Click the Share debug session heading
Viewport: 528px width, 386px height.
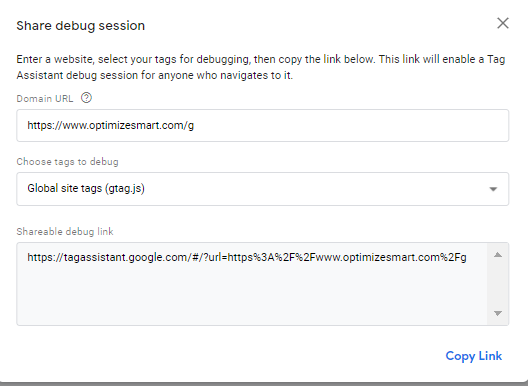(80, 26)
